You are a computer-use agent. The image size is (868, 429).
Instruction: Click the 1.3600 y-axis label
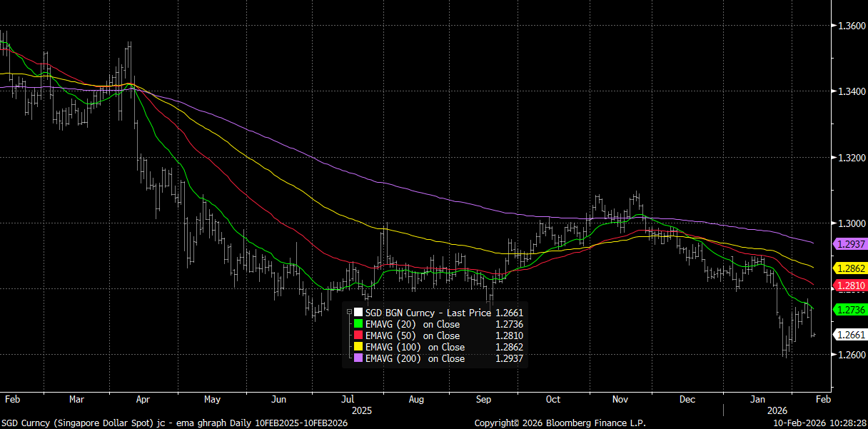point(850,26)
